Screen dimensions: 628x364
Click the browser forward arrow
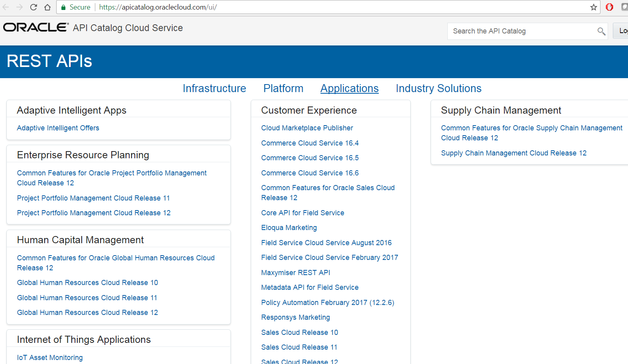pyautogui.click(x=20, y=7)
